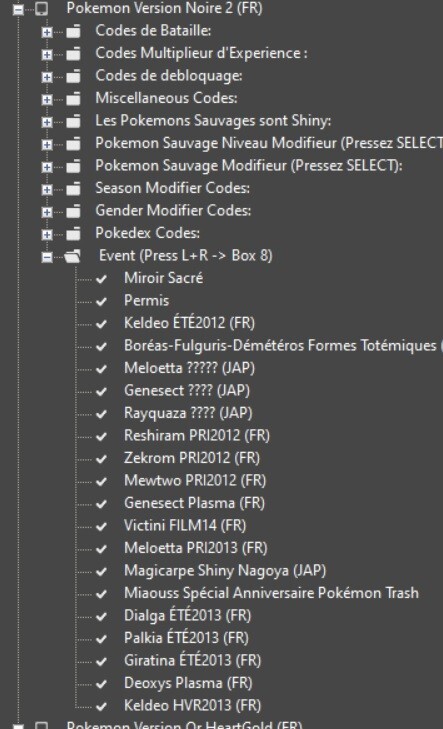
Task: Select the Keldeo HVR2013 (FR) entry
Action: [x=192, y=705]
